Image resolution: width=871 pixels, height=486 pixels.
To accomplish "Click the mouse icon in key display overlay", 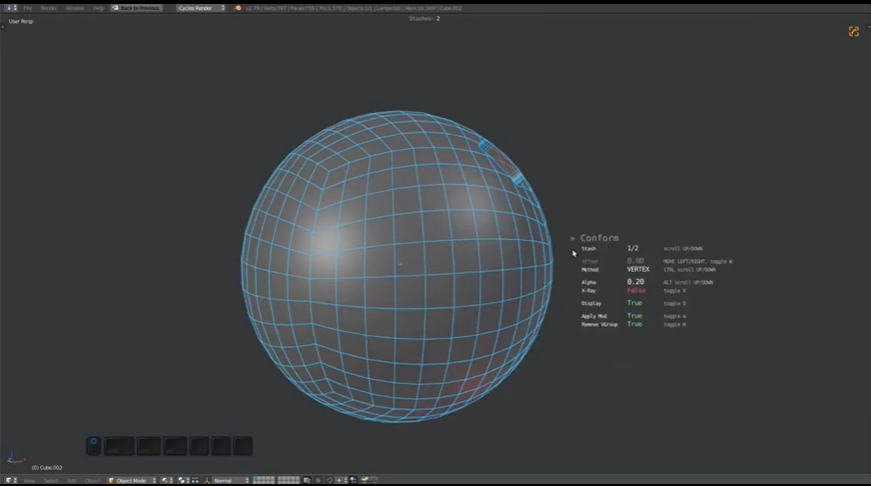I will 93,445.
